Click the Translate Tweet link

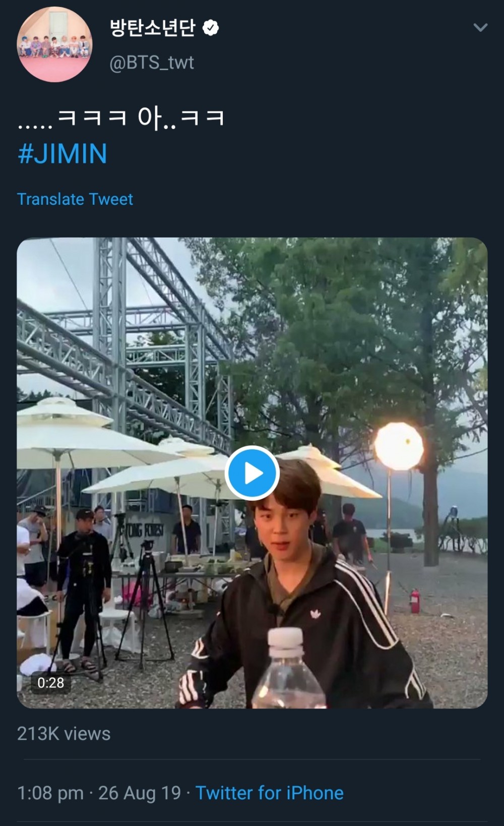pos(75,199)
